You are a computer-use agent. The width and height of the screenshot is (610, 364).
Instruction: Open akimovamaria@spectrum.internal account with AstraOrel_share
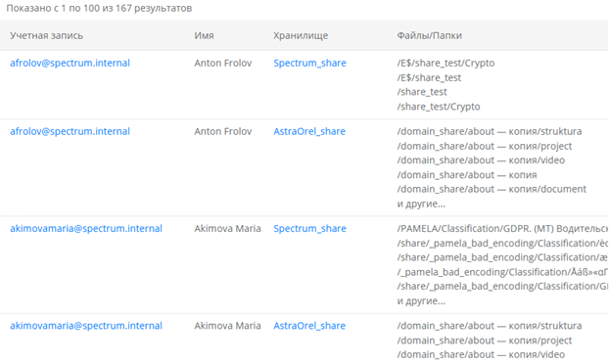(x=86, y=326)
